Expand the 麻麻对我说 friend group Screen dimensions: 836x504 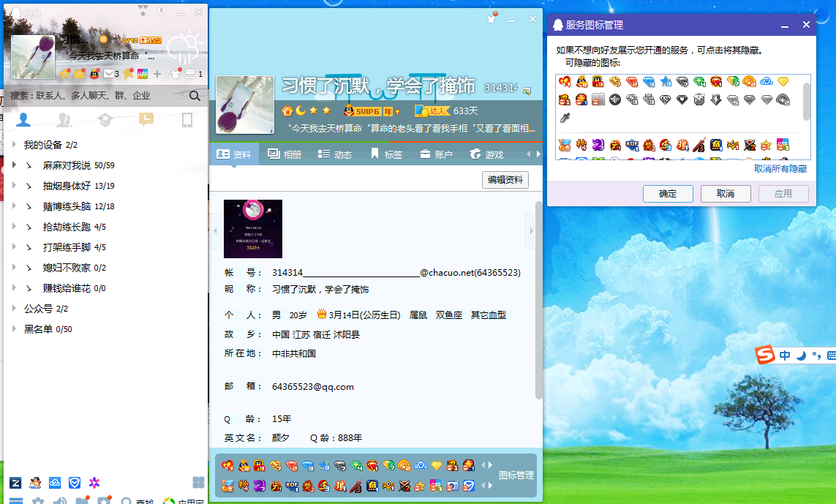coord(15,165)
